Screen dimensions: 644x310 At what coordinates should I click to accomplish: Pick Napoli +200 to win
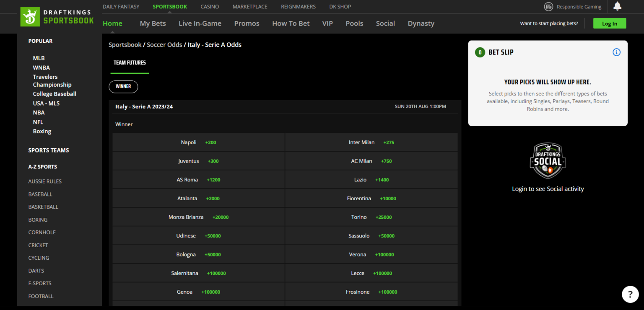tap(199, 142)
